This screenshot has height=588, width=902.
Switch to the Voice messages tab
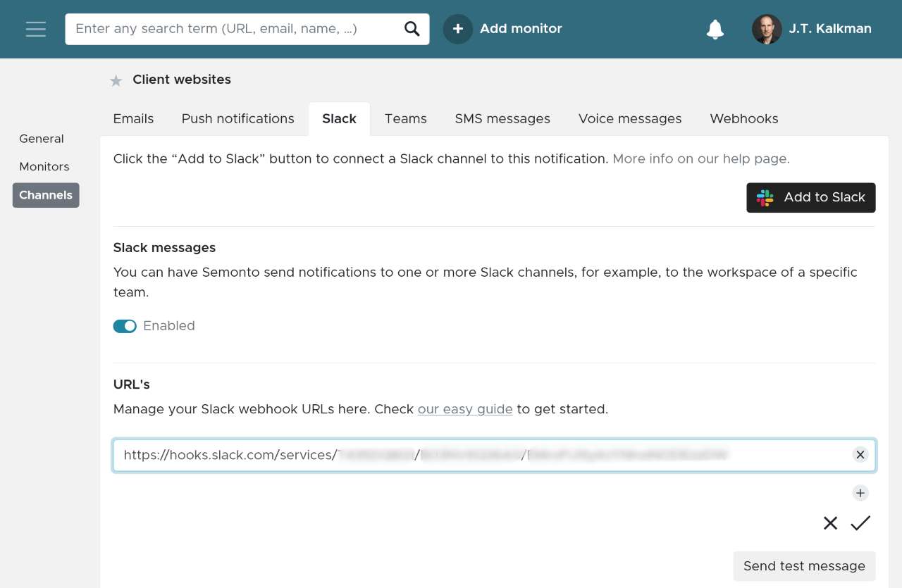point(630,119)
